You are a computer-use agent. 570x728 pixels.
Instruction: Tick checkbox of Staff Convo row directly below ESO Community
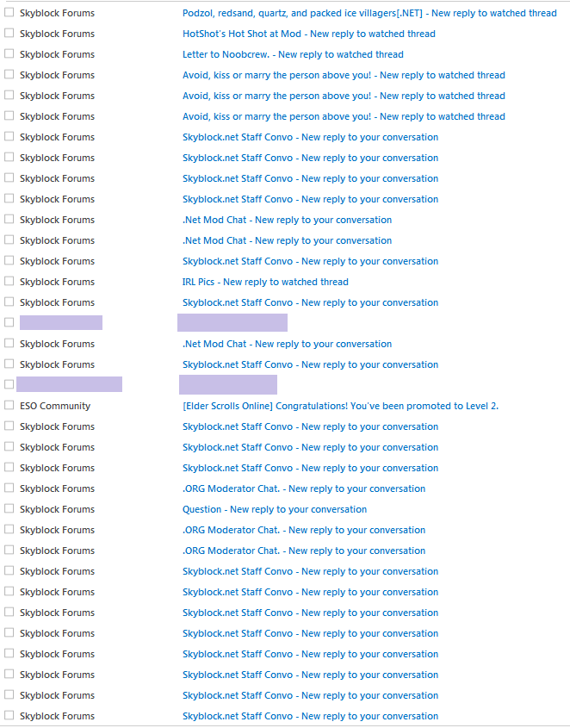pos(9,426)
